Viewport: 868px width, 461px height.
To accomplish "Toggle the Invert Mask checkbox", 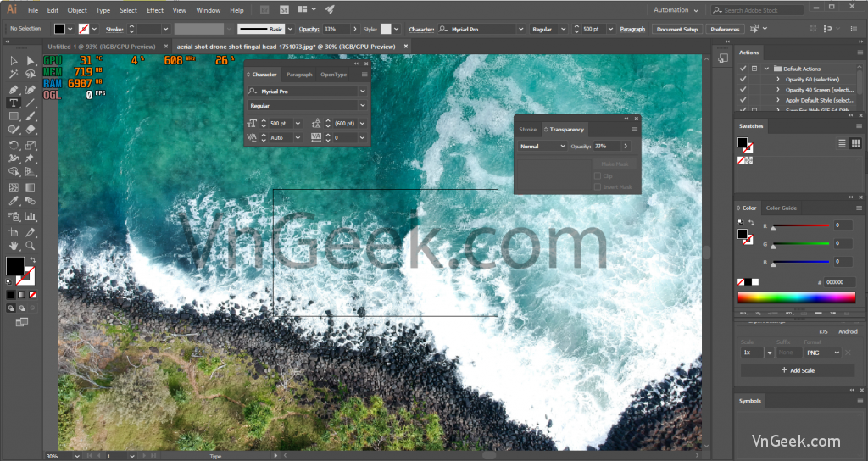I will pos(598,187).
